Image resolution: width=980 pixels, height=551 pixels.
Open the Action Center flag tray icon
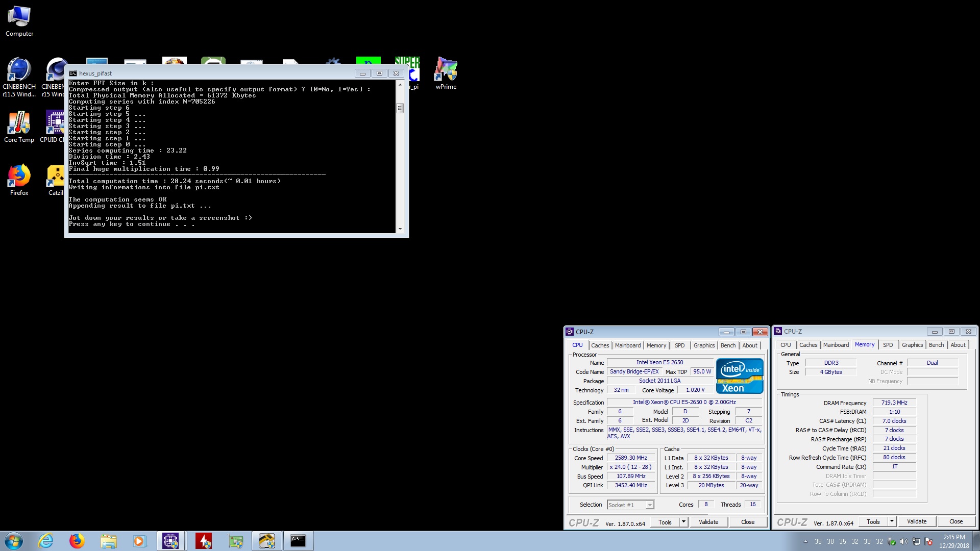click(928, 542)
